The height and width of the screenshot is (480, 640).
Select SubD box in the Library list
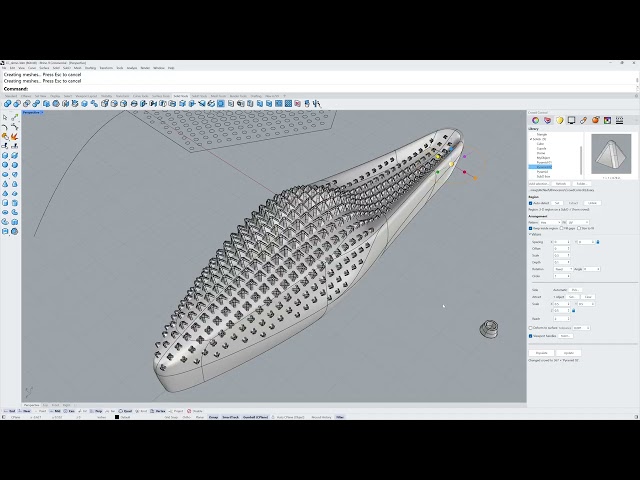[x=543, y=176]
